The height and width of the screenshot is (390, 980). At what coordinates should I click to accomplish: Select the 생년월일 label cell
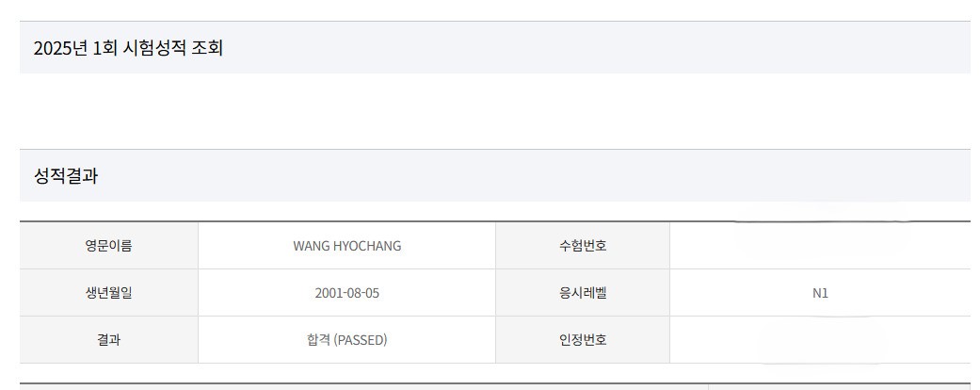click(108, 293)
